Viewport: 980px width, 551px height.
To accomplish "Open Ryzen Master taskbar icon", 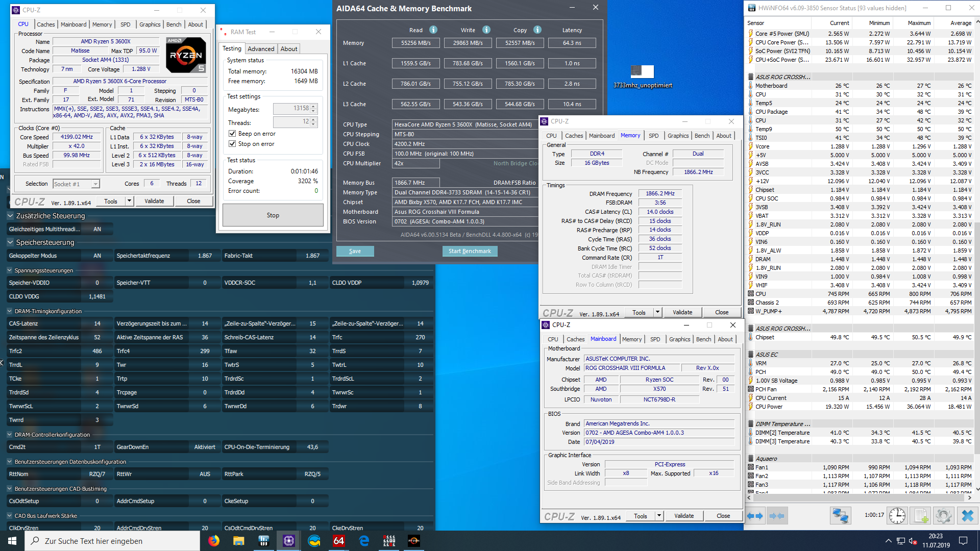I will pos(414,541).
